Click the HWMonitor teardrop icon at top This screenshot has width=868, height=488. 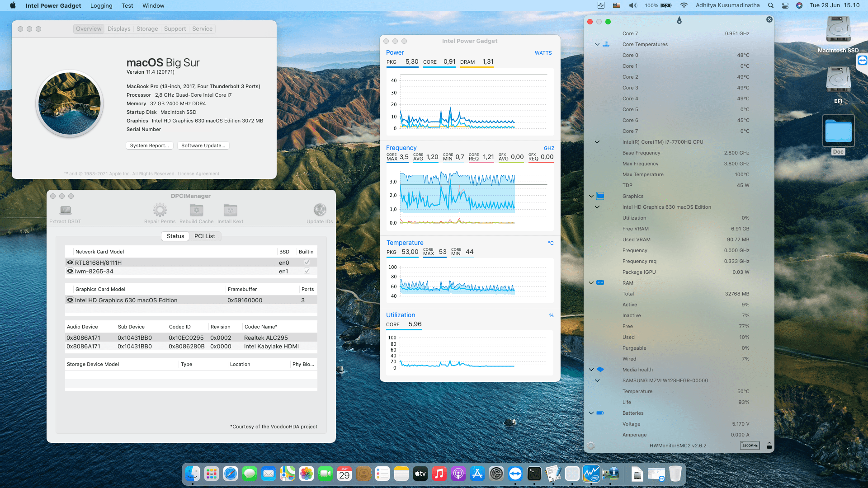pos(679,21)
